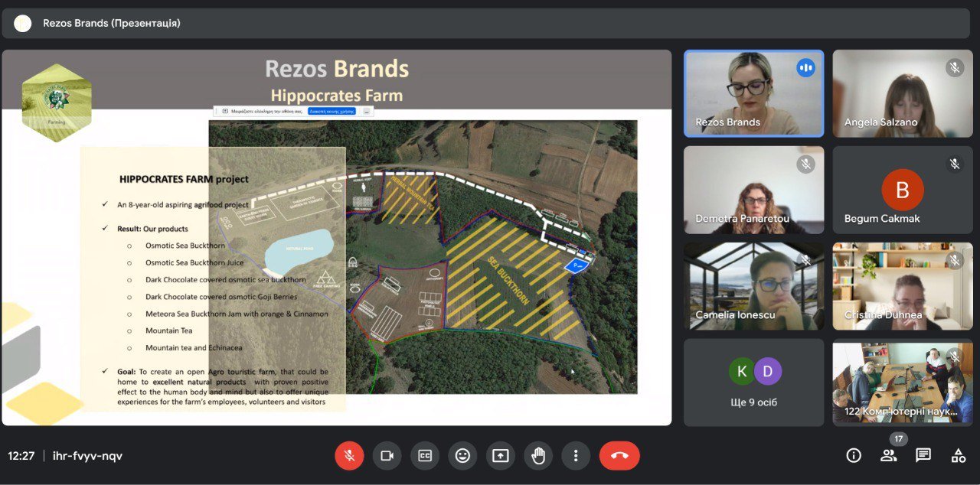Click the purple D participant avatar
980x485 pixels.
[767, 371]
